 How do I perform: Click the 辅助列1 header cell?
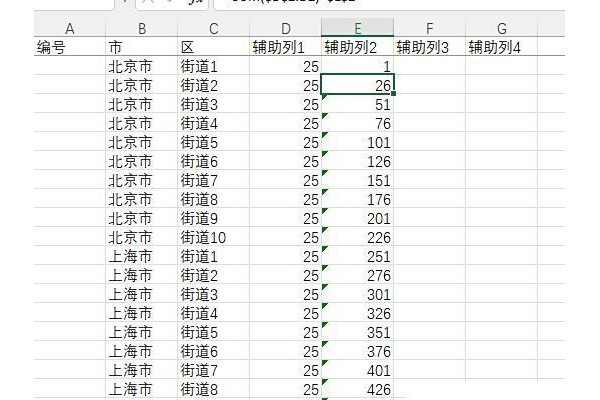pos(285,47)
